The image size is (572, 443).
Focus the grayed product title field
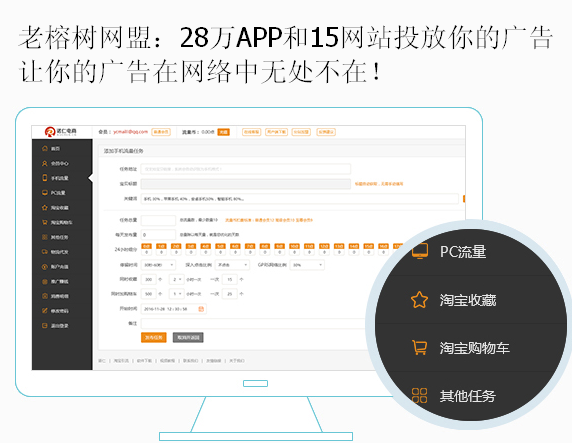[x=246, y=184]
